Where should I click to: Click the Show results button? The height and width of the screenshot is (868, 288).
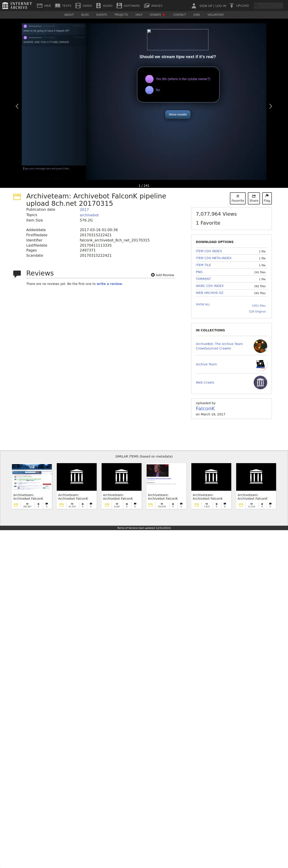[x=178, y=115]
